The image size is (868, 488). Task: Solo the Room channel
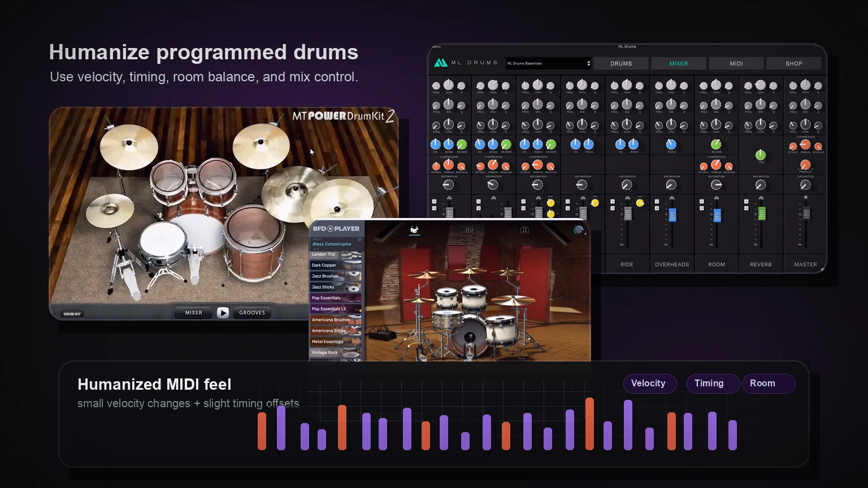702,201
